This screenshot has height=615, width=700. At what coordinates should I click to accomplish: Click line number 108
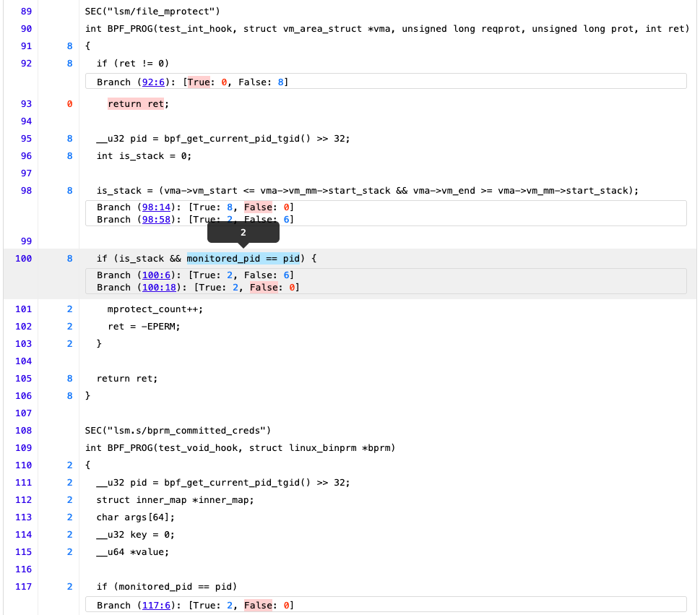click(x=24, y=431)
